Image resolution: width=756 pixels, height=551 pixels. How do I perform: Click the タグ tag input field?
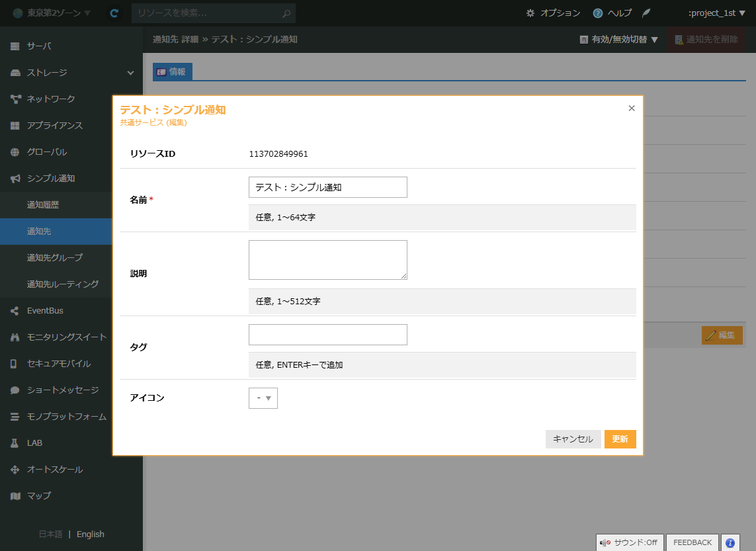click(x=327, y=335)
